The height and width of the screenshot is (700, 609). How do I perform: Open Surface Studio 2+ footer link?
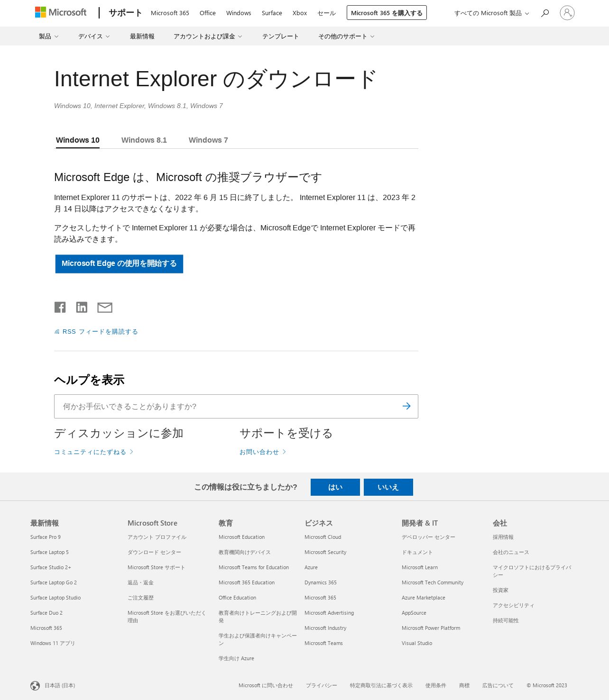point(51,567)
